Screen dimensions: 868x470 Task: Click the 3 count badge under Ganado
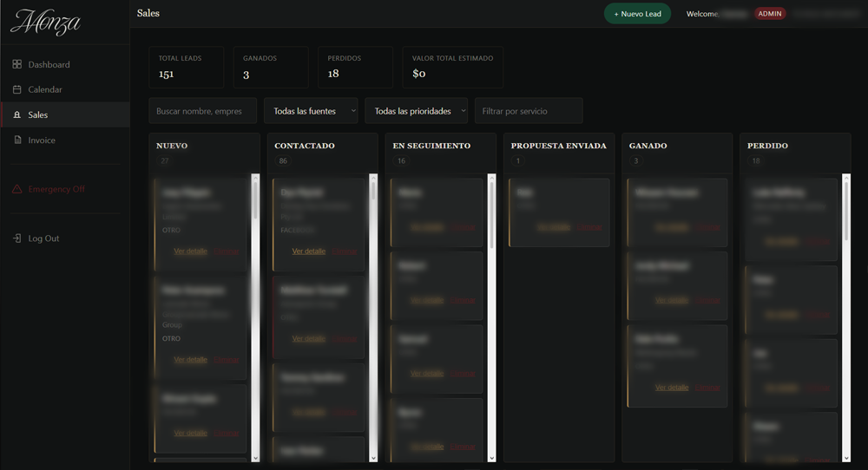click(636, 161)
